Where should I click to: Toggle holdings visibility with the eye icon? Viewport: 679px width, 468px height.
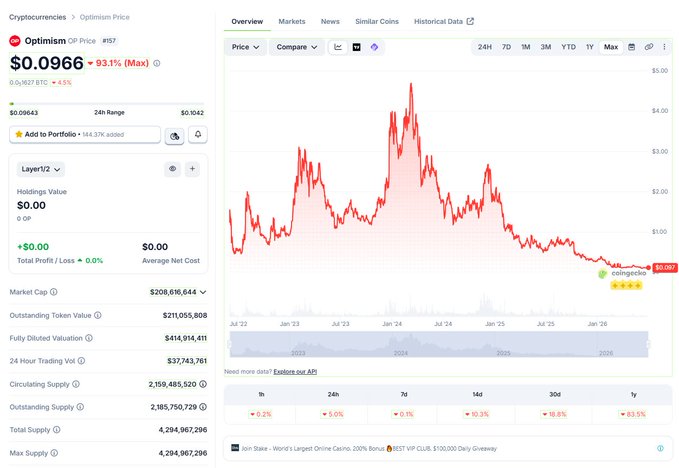point(172,169)
